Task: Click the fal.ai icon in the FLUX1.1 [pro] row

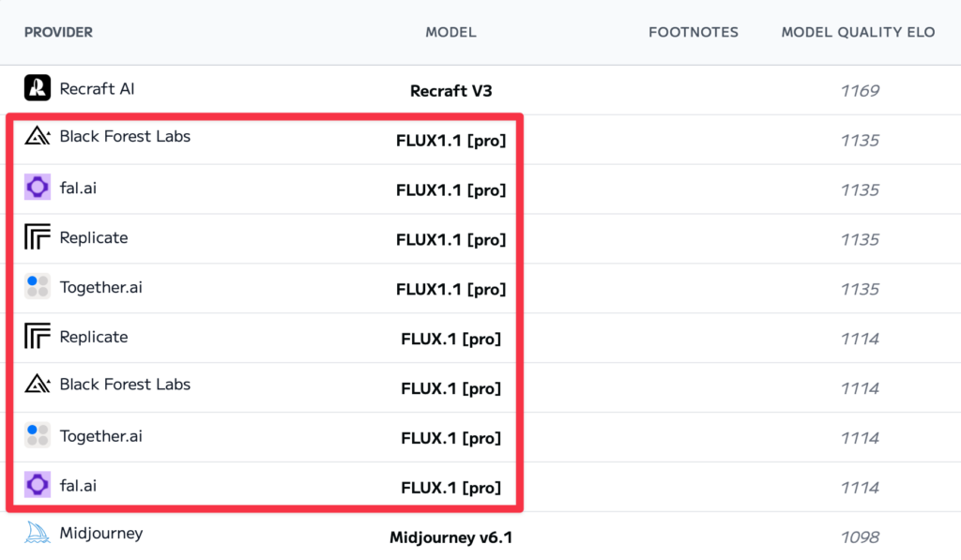Action: tap(38, 188)
